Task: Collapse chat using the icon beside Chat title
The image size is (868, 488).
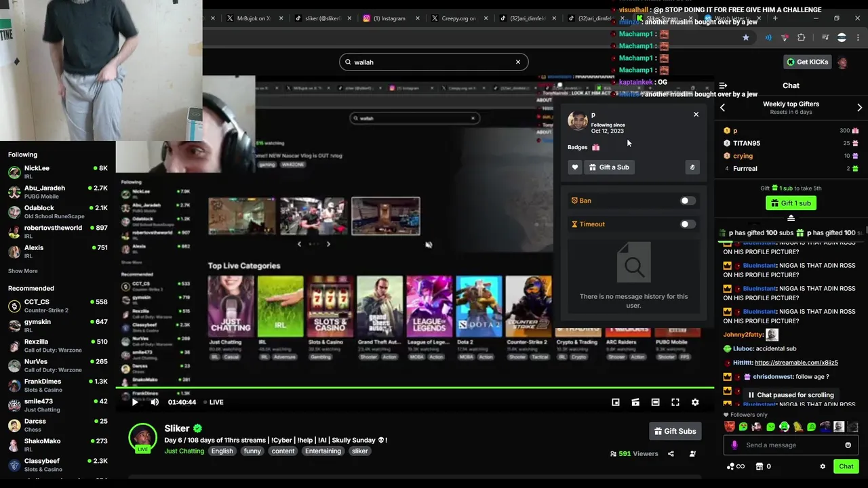Action: click(x=723, y=85)
